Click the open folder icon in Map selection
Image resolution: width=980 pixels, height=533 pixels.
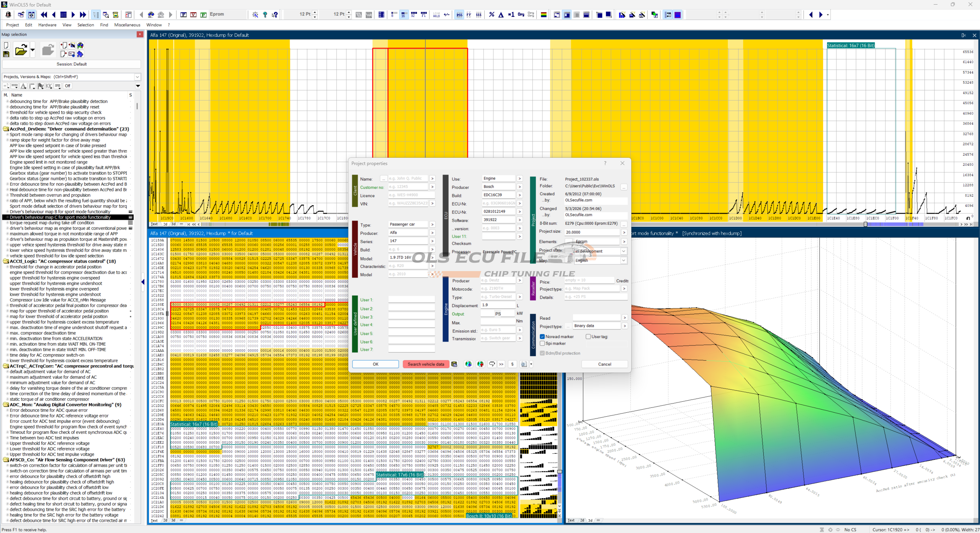pyautogui.click(x=21, y=50)
